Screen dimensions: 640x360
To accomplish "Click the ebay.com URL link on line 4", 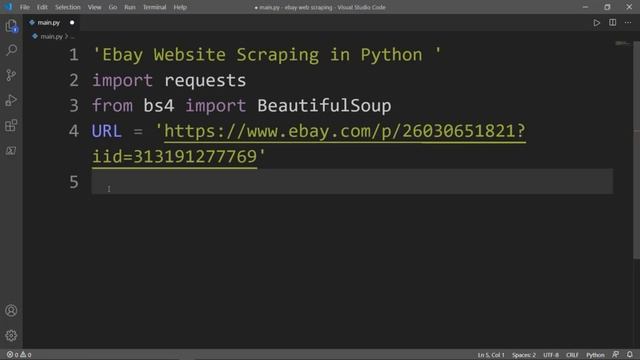I will 345,131.
